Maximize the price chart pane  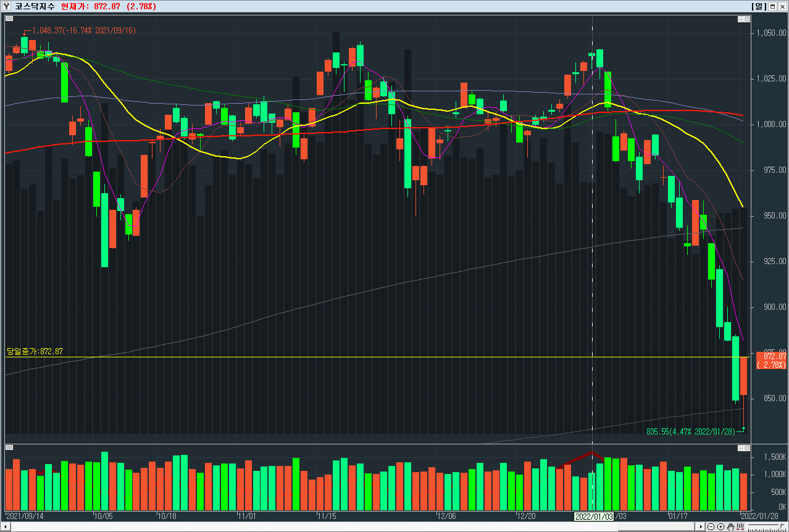coord(741,19)
